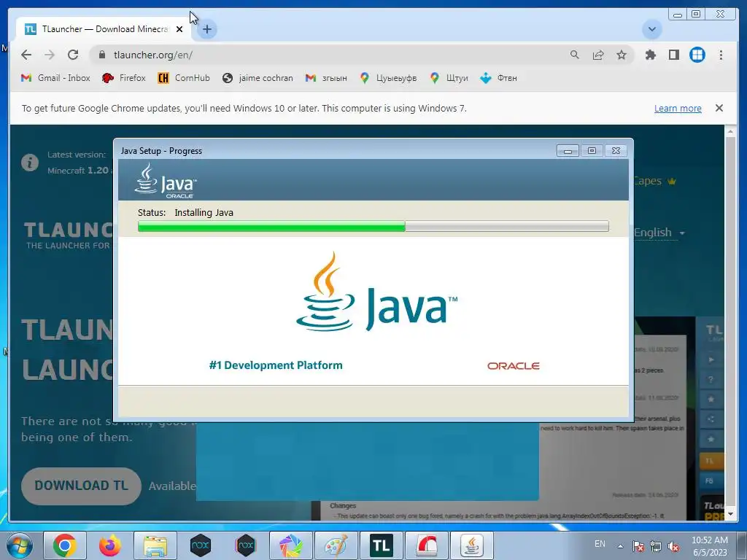Open red installer icon in taskbar
747x560 pixels.
tap(426, 545)
